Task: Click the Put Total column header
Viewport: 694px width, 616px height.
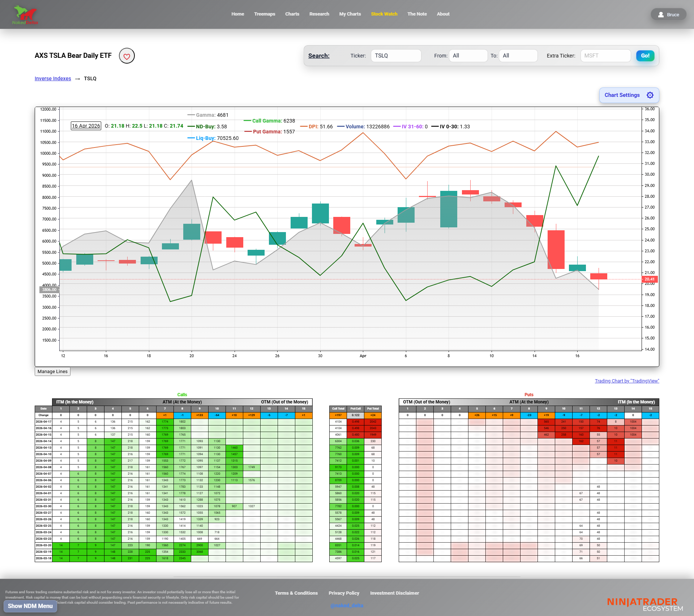Action: tap(373, 409)
